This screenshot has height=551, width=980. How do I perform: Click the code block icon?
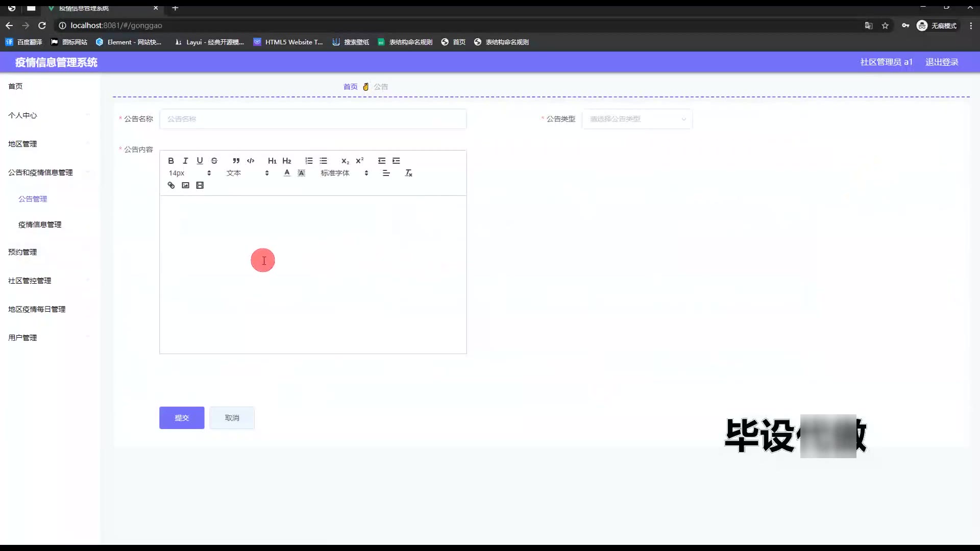tap(251, 161)
